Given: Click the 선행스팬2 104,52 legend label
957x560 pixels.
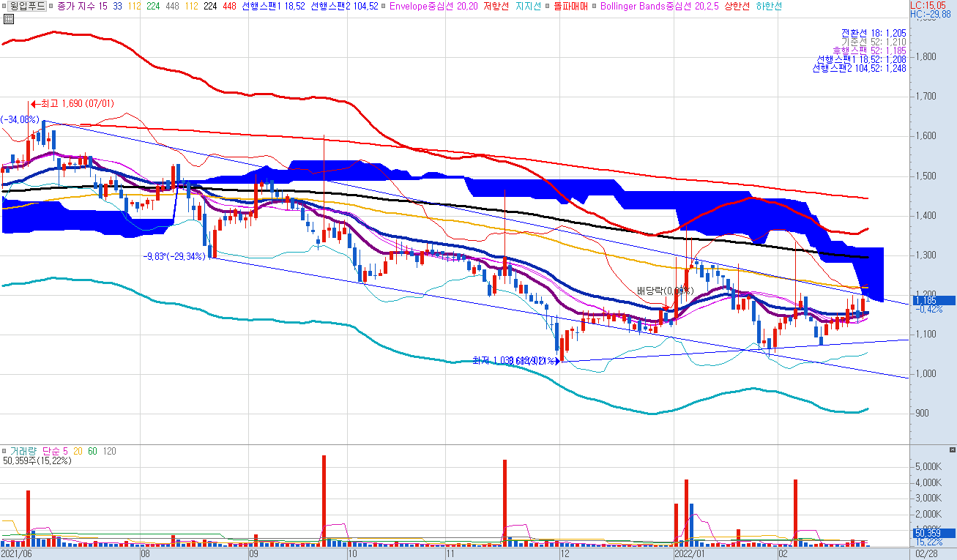Looking at the screenshot, I should pos(344,6).
